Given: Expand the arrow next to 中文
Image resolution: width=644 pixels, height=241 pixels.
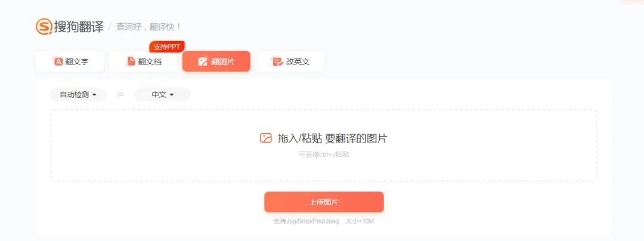Looking at the screenshot, I should (x=172, y=95).
